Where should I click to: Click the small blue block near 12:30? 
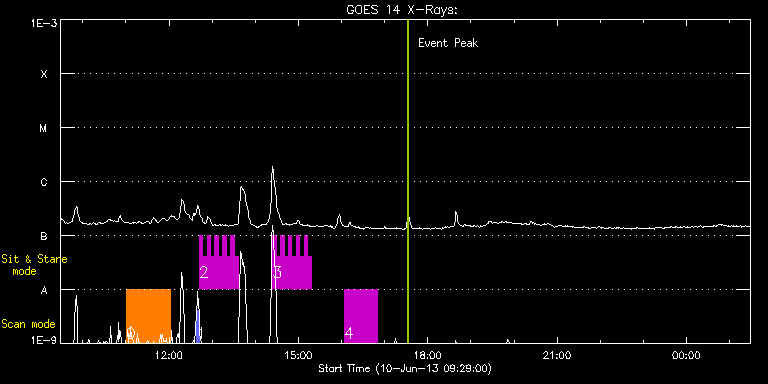[x=198, y=326]
